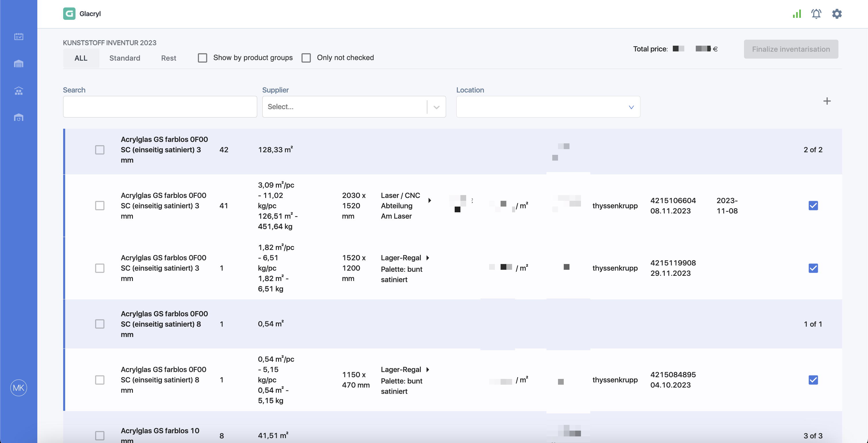
Task: Click the plus icon to add item
Action: [827, 101]
